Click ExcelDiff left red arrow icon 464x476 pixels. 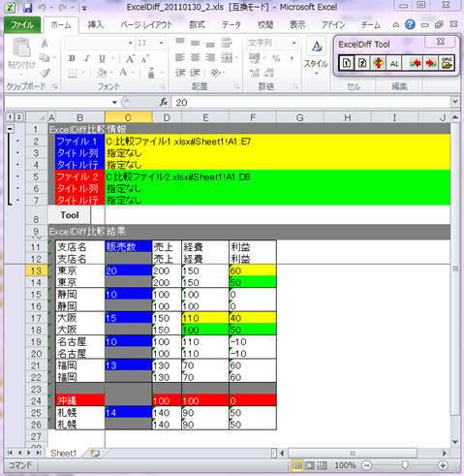(416, 63)
